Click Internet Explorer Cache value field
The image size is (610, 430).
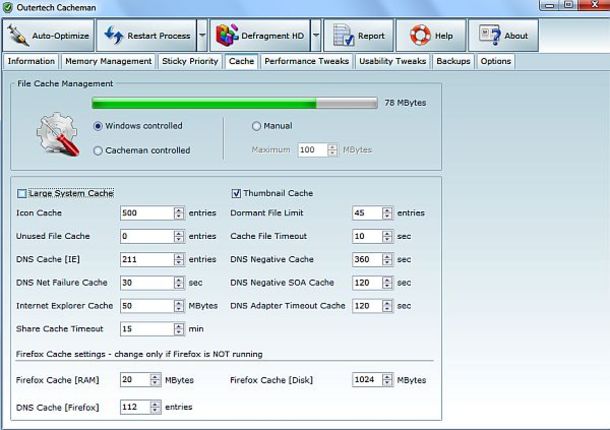[x=147, y=305]
